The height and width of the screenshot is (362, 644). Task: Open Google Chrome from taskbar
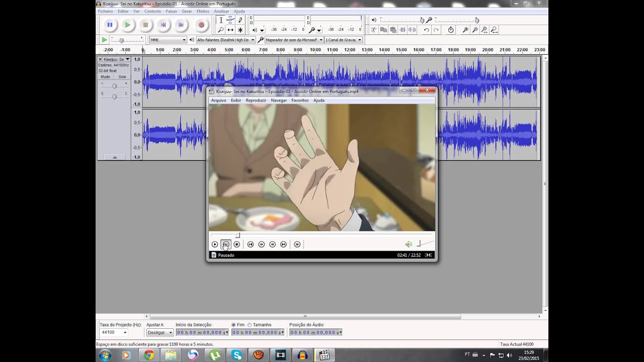[x=149, y=355]
